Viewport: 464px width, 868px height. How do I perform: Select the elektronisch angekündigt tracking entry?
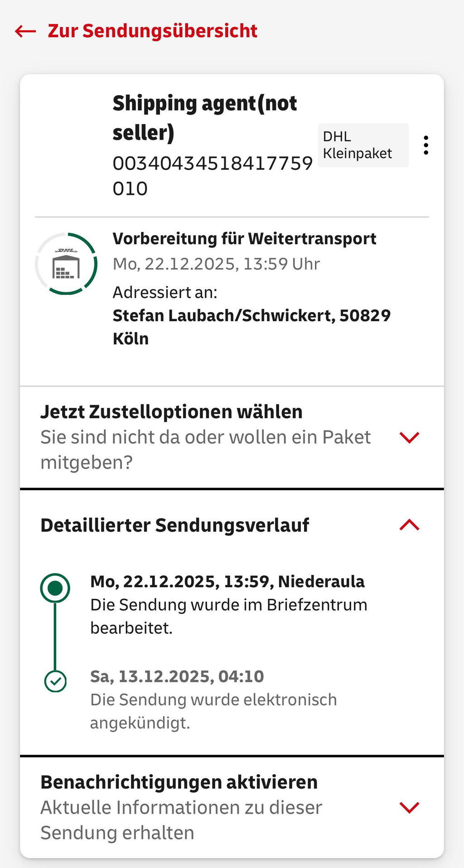213,699
